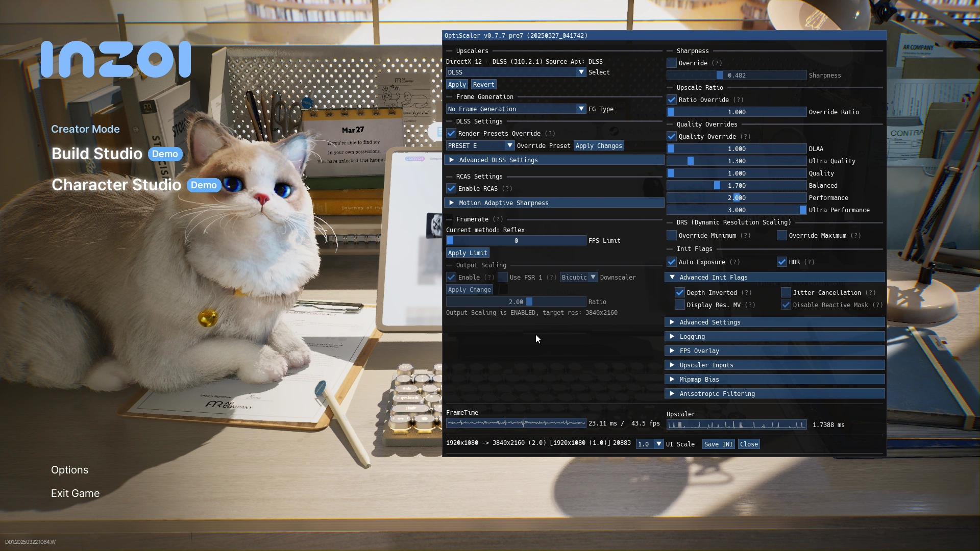Click the Enable RCAS help (?) marker

[x=507, y=189]
